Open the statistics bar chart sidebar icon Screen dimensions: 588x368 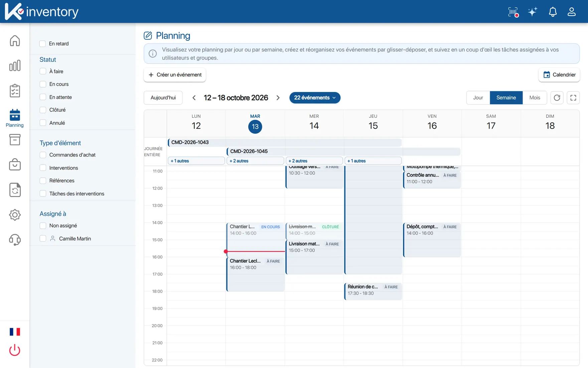(x=15, y=66)
